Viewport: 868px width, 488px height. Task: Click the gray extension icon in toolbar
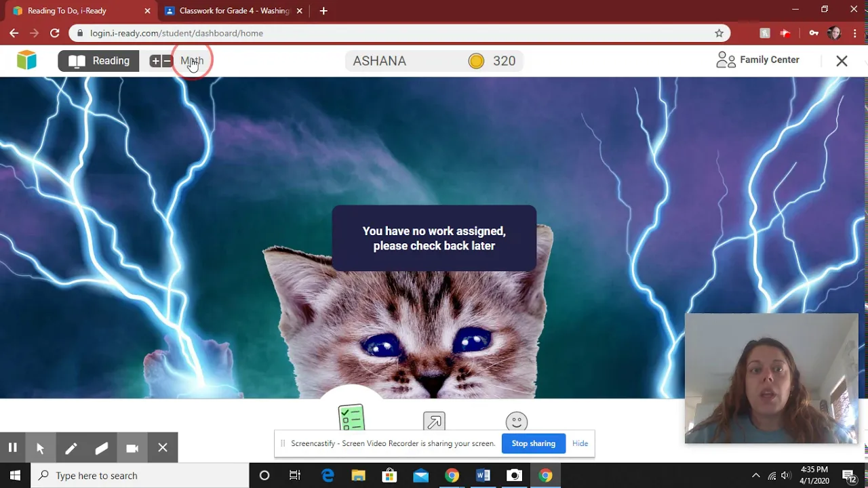click(x=765, y=33)
